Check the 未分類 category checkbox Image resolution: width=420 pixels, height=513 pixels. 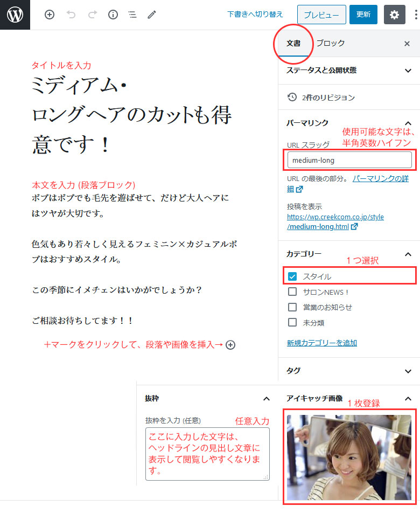[x=292, y=322]
